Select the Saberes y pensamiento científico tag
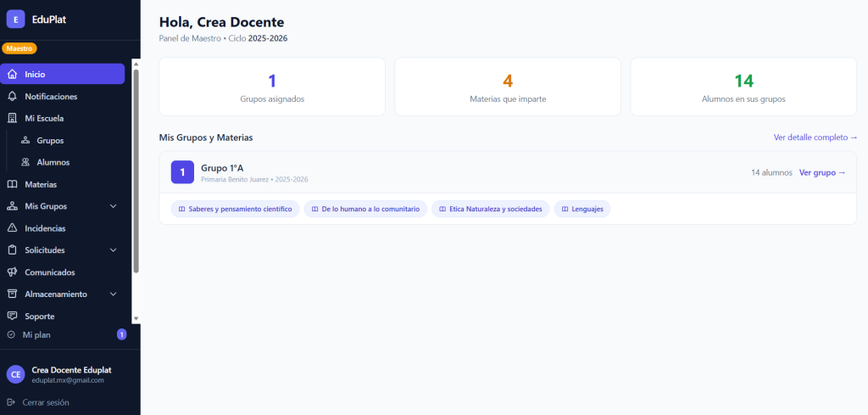This screenshot has height=415, width=868. click(x=235, y=209)
